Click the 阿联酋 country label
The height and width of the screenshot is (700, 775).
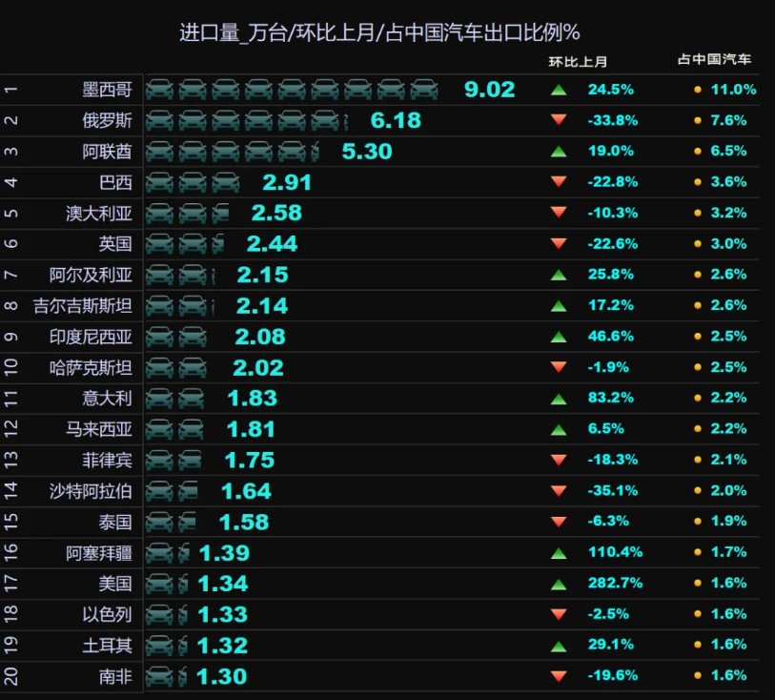pos(108,152)
